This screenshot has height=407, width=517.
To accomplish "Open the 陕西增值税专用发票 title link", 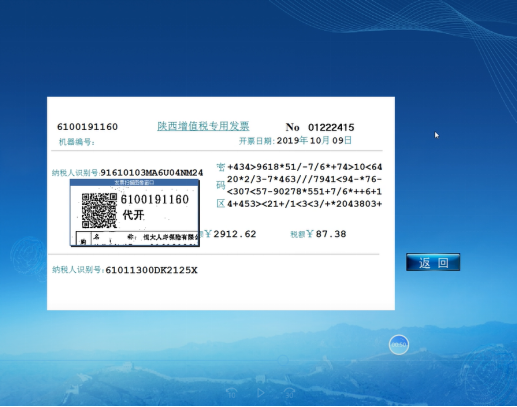I will coord(203,126).
